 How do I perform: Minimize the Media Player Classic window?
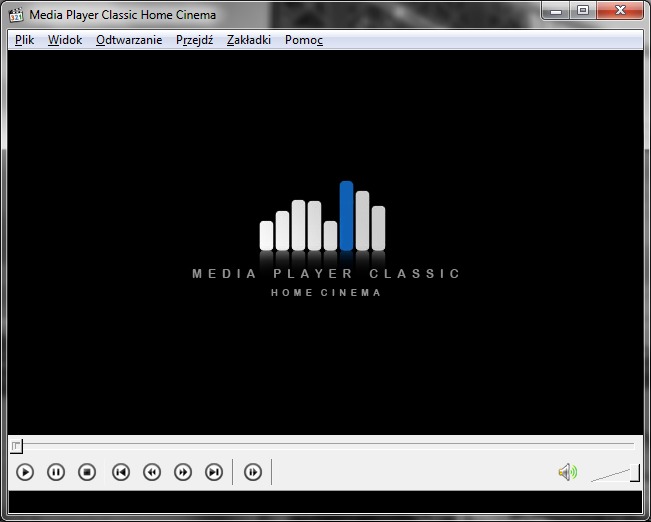pos(556,10)
